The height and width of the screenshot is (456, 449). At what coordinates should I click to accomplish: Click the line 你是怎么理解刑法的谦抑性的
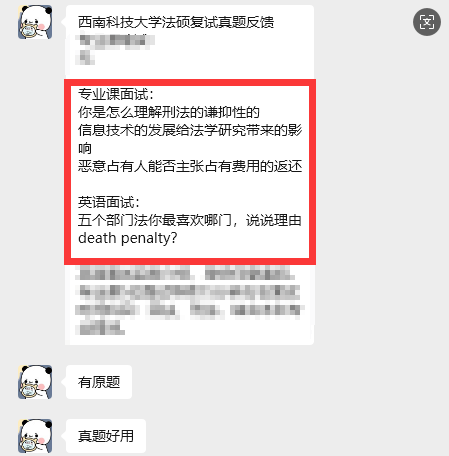[x=169, y=112]
